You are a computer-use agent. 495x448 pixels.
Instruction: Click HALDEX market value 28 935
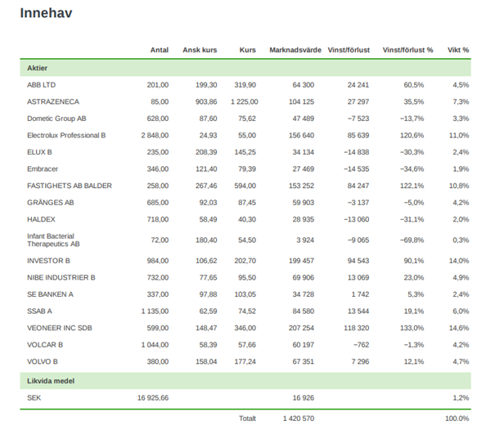pyautogui.click(x=304, y=219)
